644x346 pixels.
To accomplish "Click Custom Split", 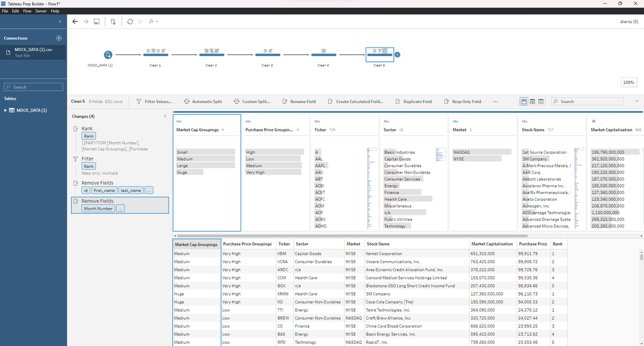I will click(x=252, y=102).
